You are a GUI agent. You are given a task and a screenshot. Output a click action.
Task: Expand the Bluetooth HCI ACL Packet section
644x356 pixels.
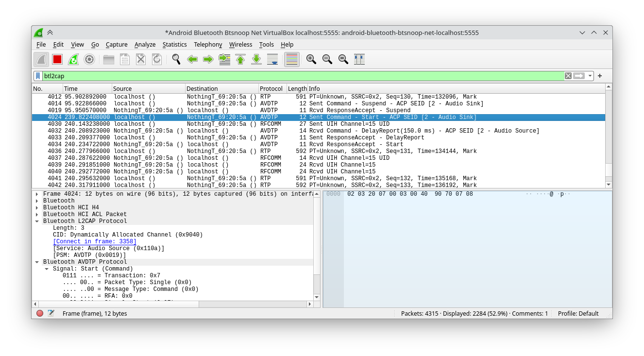tap(37, 214)
